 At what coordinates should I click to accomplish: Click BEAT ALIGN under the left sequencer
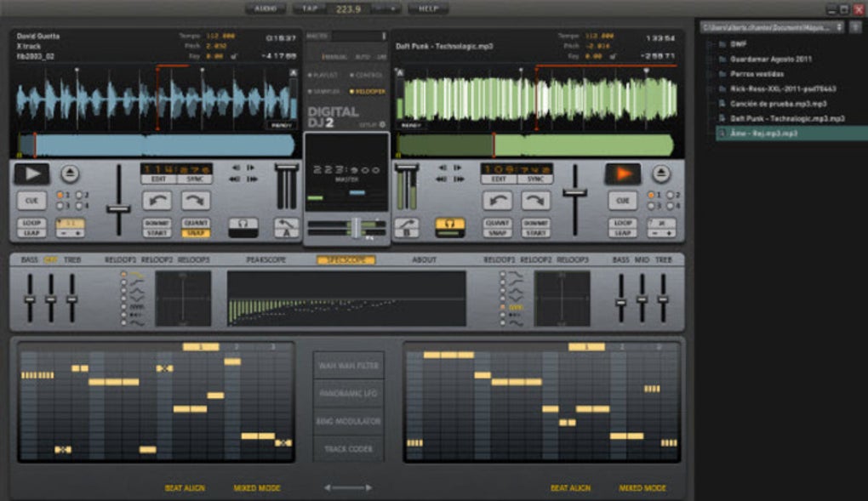[x=185, y=487]
